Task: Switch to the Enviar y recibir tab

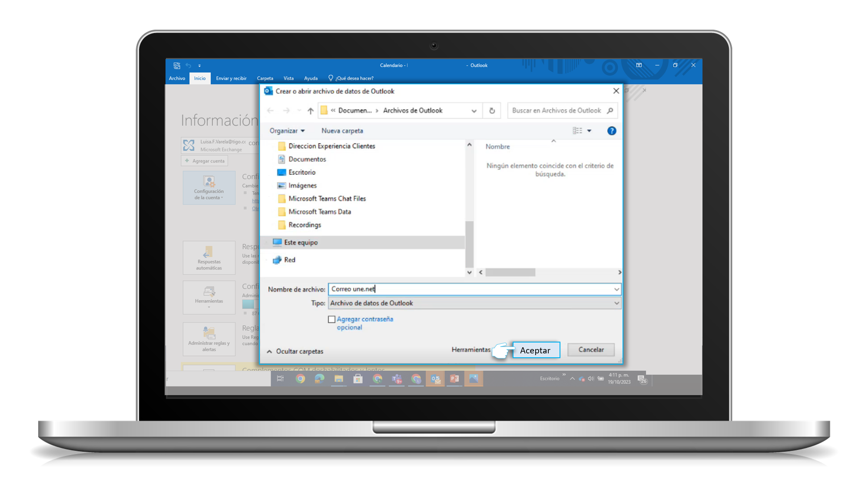Action: pyautogui.click(x=231, y=78)
